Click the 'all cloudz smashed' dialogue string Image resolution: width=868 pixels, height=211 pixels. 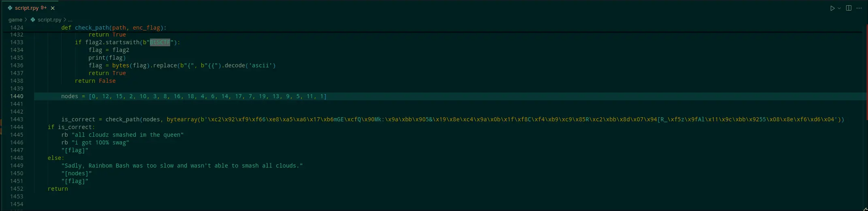pos(127,135)
